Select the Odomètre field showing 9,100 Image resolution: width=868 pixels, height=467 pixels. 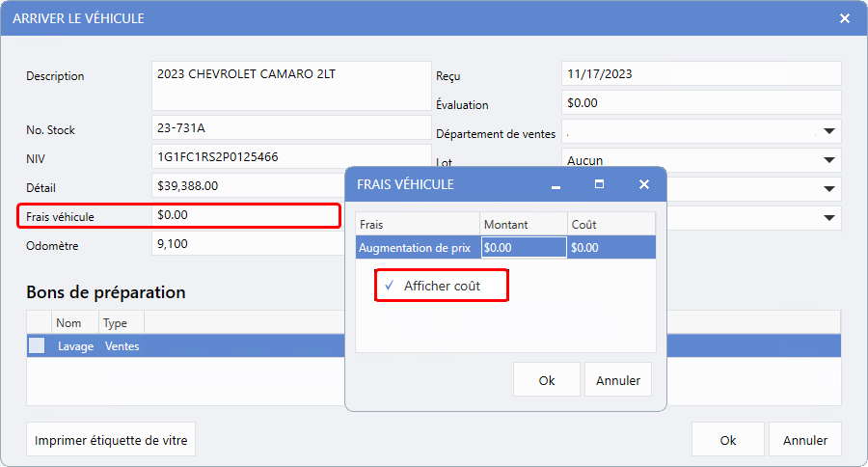(246, 245)
